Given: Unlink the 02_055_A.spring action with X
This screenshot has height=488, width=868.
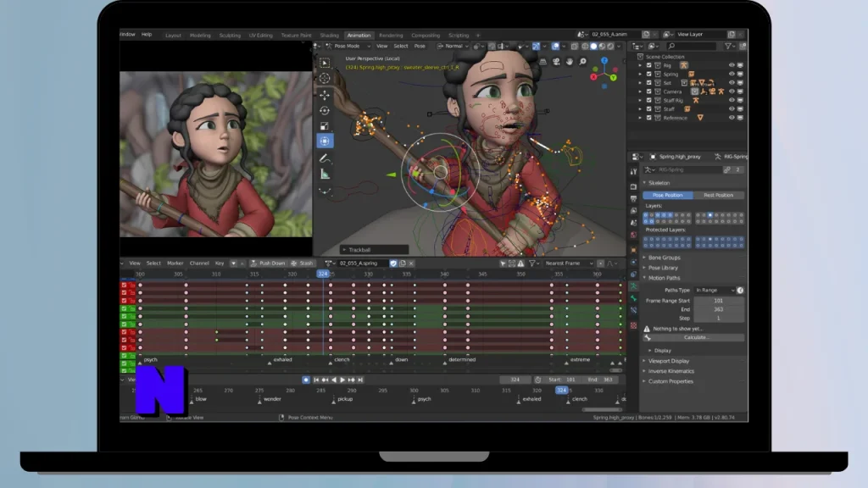Looking at the screenshot, I should click(x=411, y=263).
